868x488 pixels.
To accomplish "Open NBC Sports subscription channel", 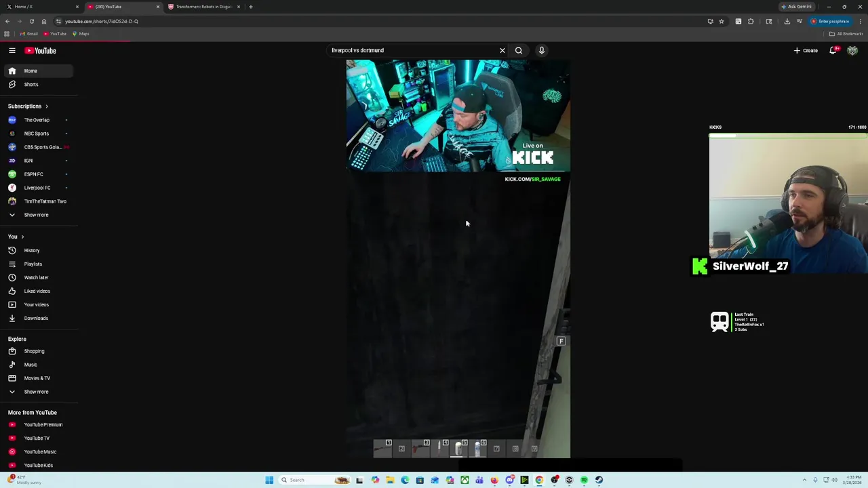I will pyautogui.click(x=39, y=134).
